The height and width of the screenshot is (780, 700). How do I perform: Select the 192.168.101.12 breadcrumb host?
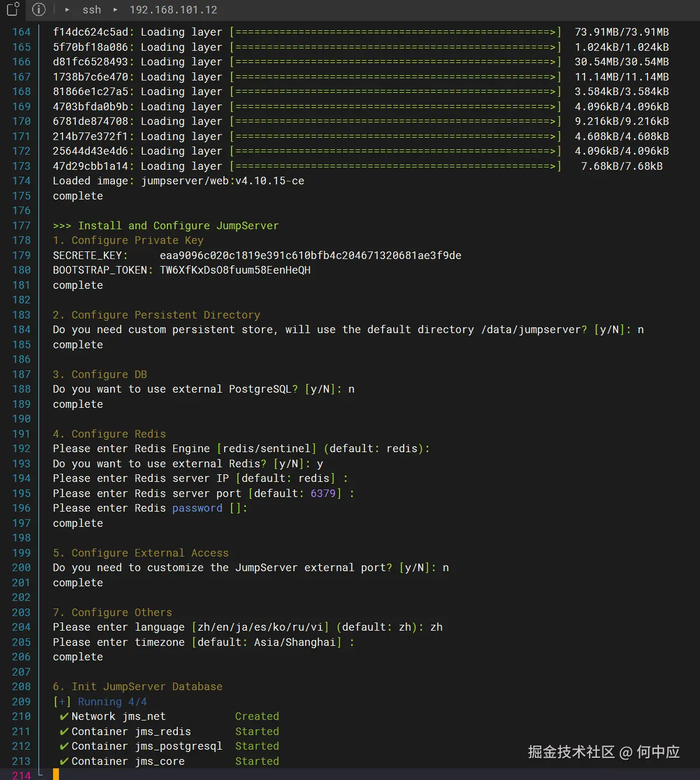pos(173,10)
